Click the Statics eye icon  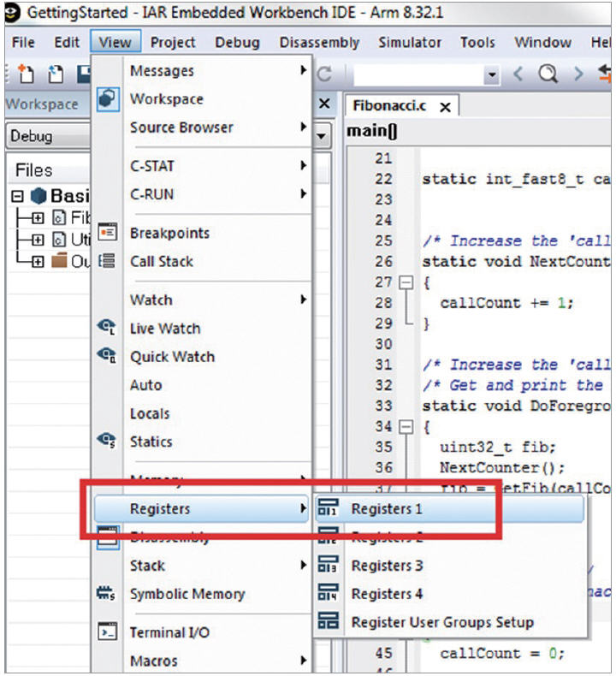coord(108,442)
